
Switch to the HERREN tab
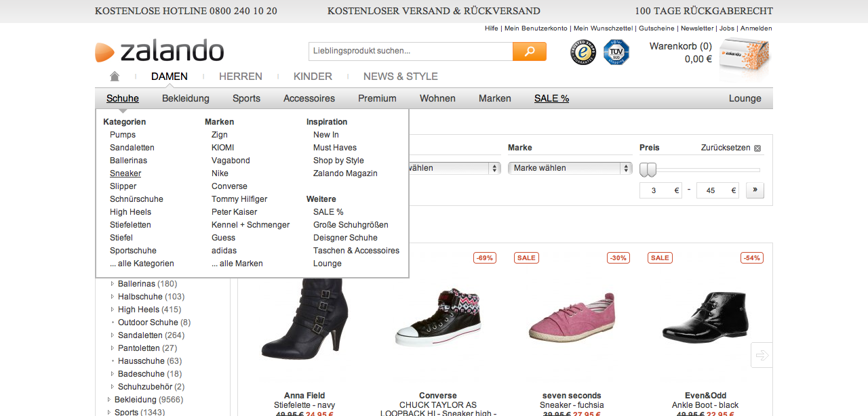coord(240,77)
